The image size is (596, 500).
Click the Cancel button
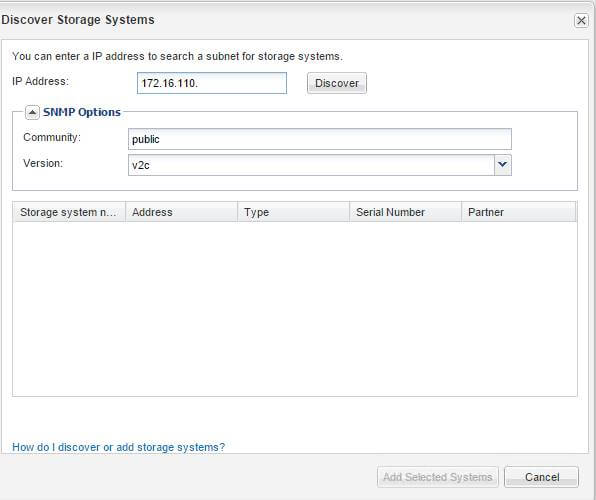[541, 477]
